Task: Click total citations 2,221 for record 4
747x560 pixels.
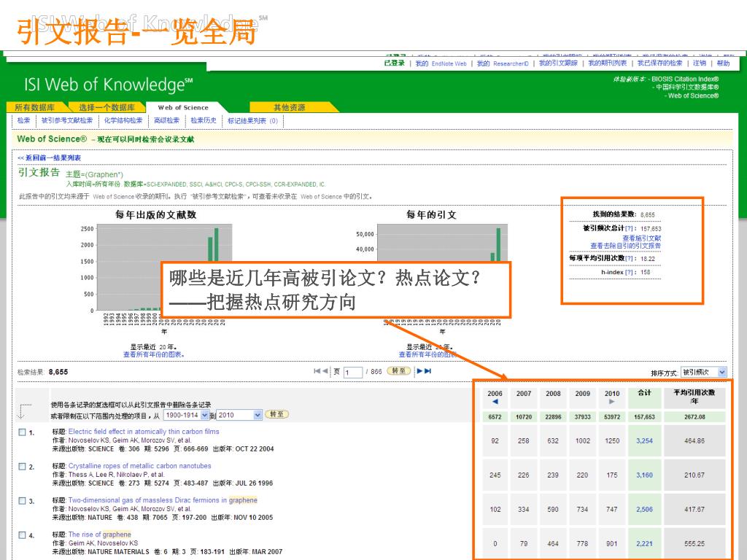Action: click(x=644, y=544)
